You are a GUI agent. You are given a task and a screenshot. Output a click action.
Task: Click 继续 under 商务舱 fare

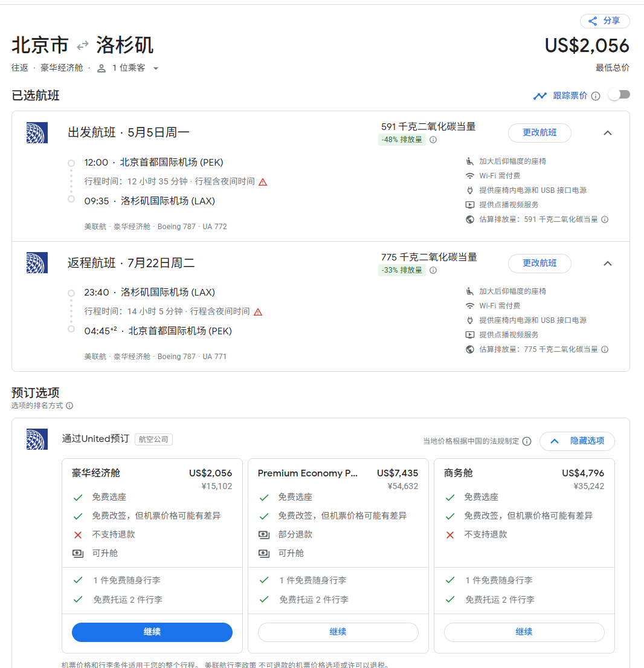pyautogui.click(x=524, y=632)
